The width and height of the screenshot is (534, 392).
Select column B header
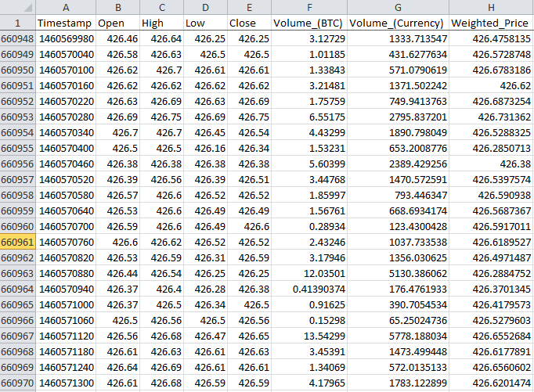[x=117, y=7]
